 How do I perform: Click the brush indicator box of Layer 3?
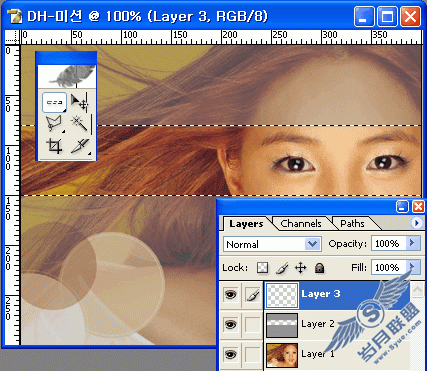252,295
